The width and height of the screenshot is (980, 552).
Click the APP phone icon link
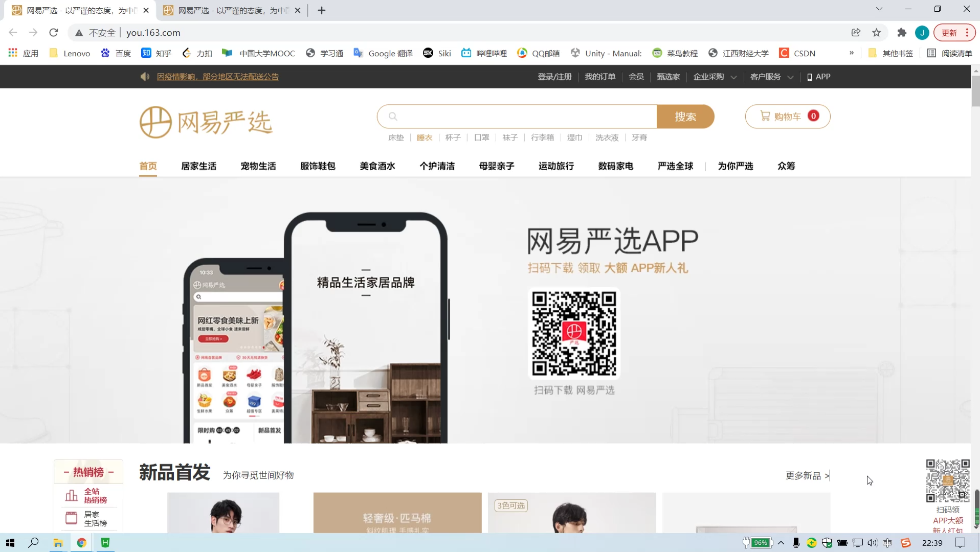[x=818, y=77]
